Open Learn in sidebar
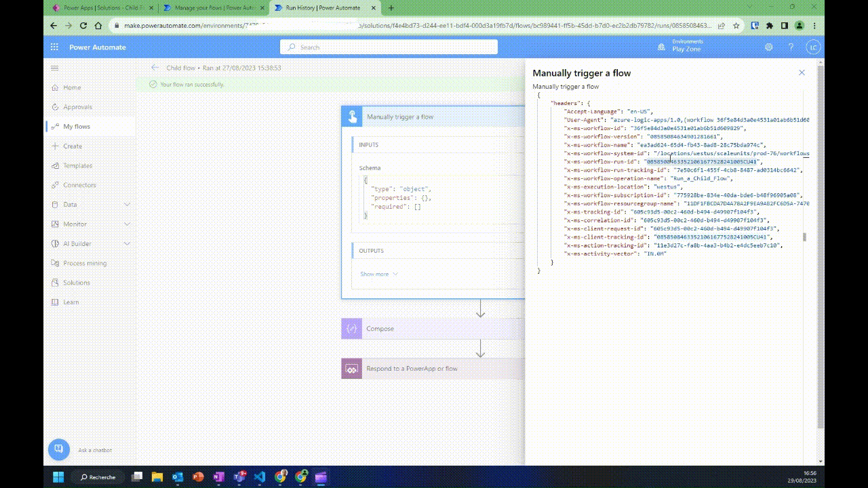The image size is (868, 488). 71,302
